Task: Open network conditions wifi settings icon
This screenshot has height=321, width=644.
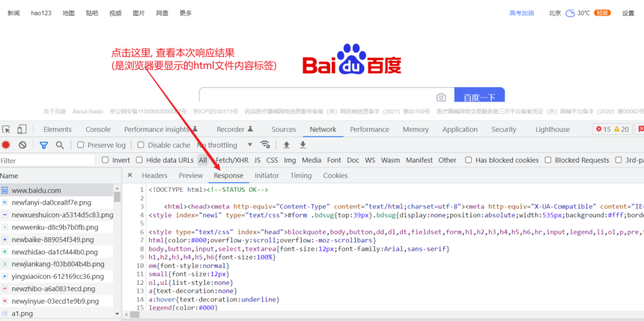Action: pos(265,145)
